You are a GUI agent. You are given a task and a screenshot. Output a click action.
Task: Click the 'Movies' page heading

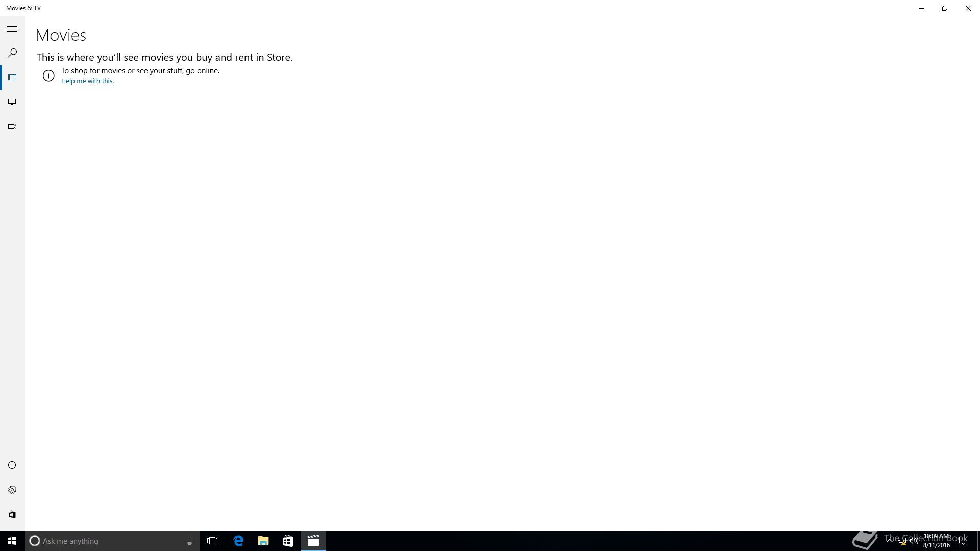pos(61,35)
